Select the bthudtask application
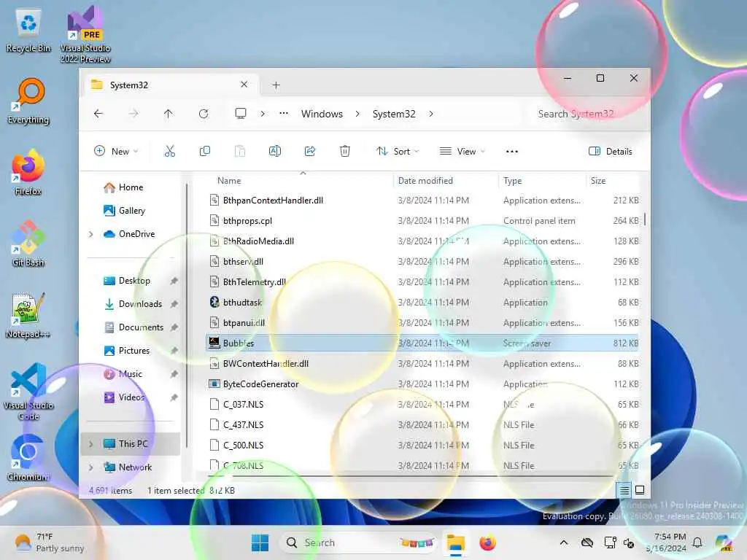The image size is (747, 560). tap(422, 303)
